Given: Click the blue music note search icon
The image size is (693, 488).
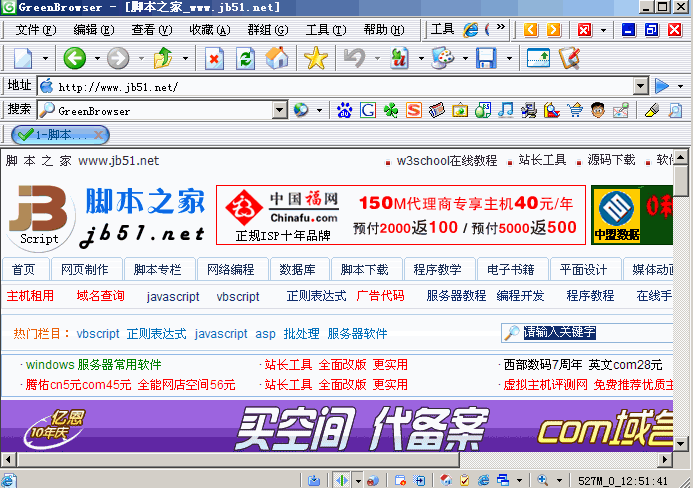Looking at the screenshot, I should (x=506, y=110).
